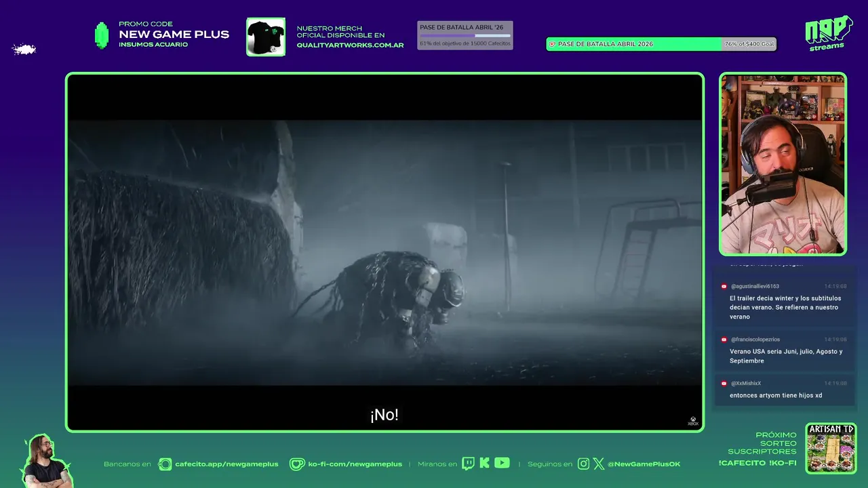Click the small icon in the green goal bar
This screenshot has width=868, height=488.
coord(552,44)
